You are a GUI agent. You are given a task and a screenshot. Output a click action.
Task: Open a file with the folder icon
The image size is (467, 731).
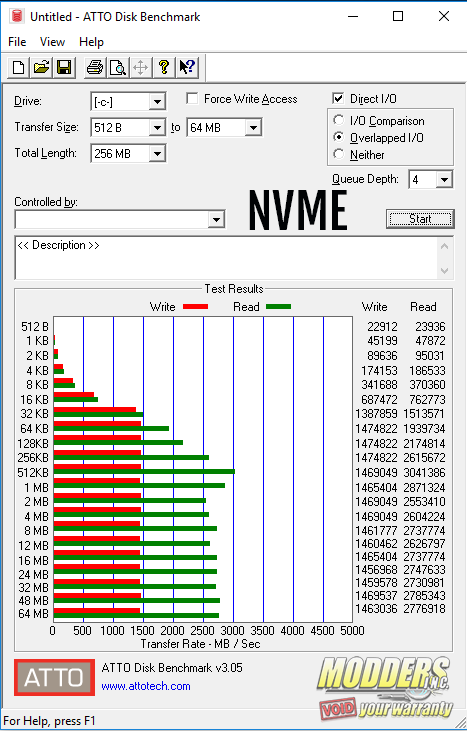pyautogui.click(x=41, y=68)
